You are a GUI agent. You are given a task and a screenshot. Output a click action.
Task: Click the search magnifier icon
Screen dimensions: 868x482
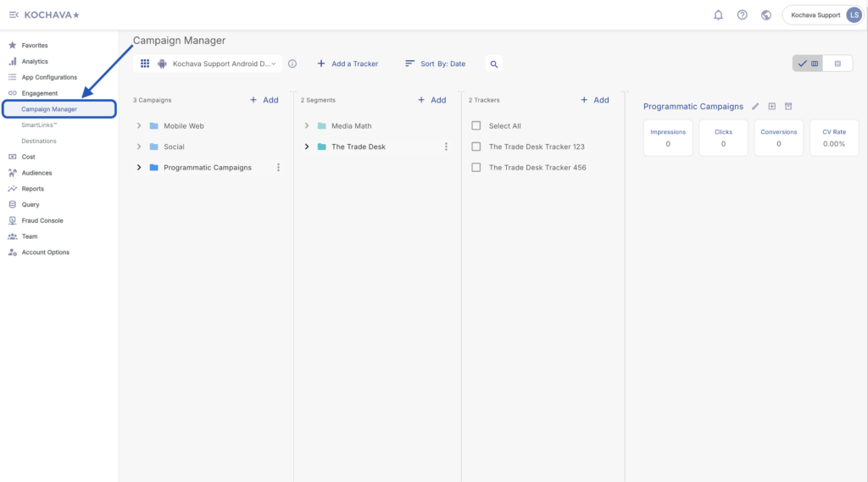pyautogui.click(x=494, y=64)
